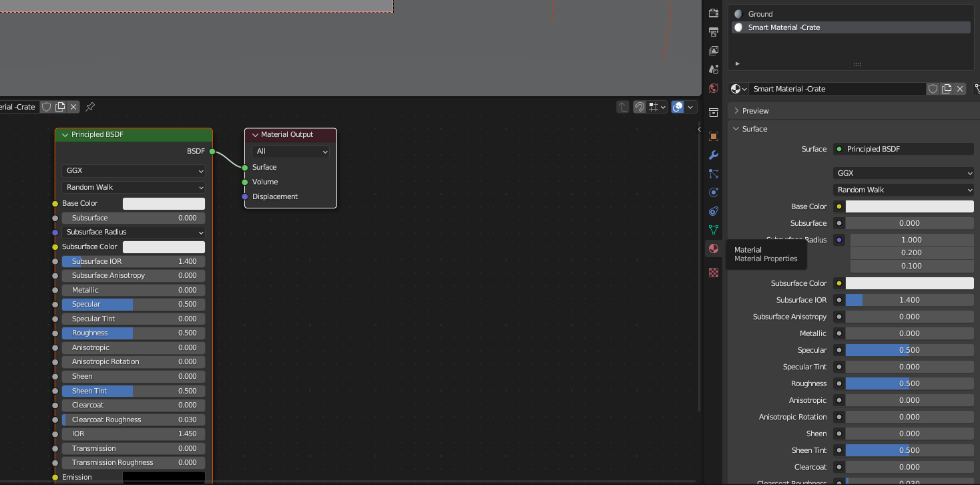Screen dimensions: 980x485
Task: Open the Particle Properties tab
Action: [x=714, y=174]
